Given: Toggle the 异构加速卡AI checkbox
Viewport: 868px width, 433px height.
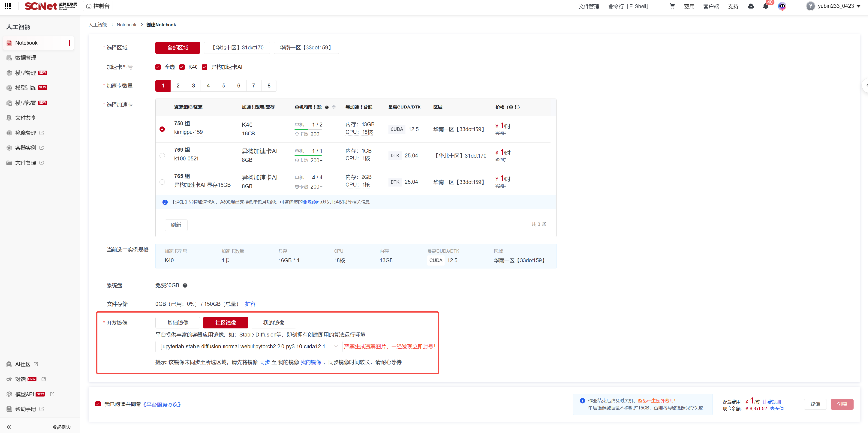Looking at the screenshot, I should click(205, 67).
